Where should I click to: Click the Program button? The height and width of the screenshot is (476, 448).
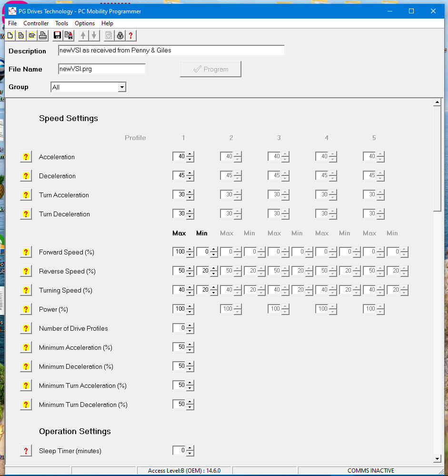click(x=210, y=69)
